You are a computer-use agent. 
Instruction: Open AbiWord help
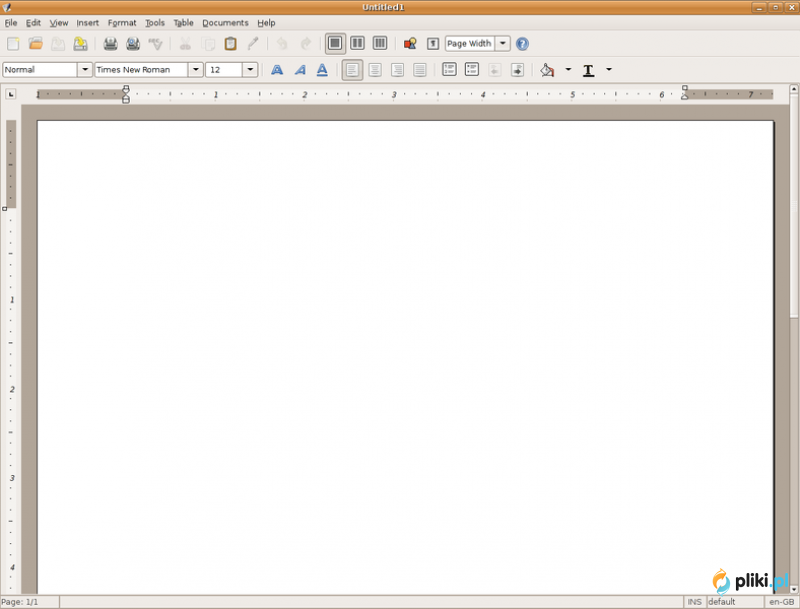(522, 44)
